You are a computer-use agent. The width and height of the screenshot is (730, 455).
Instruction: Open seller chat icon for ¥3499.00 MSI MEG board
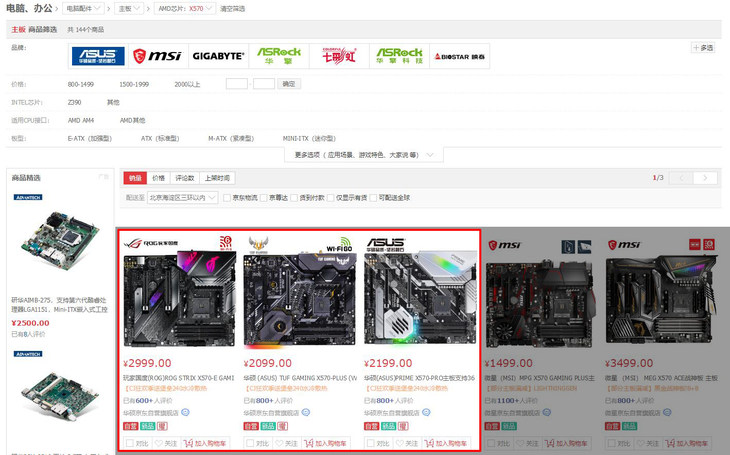click(x=667, y=412)
